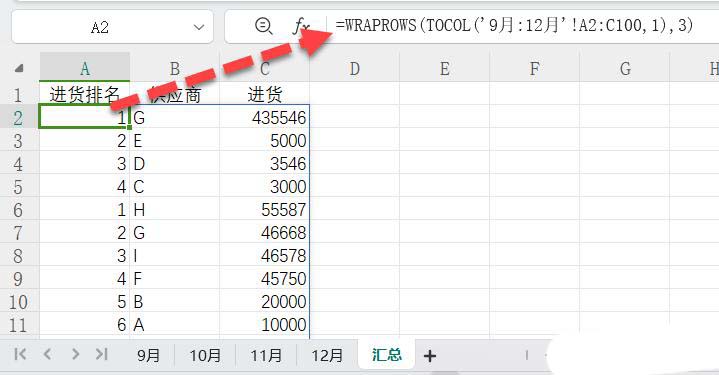Select the 汇总 sheet tab

click(387, 354)
